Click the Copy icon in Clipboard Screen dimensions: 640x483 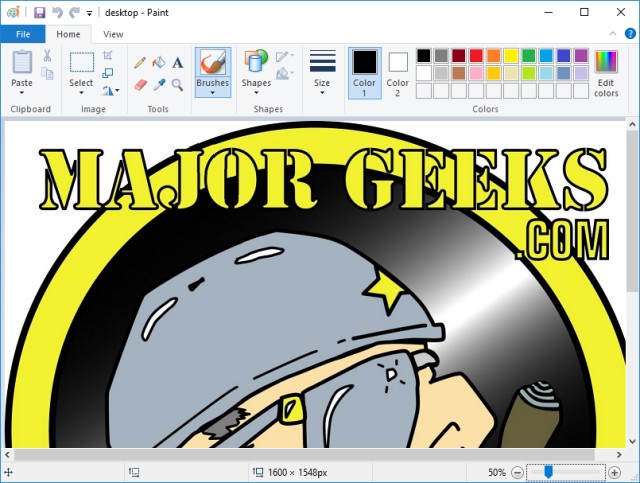click(47, 73)
